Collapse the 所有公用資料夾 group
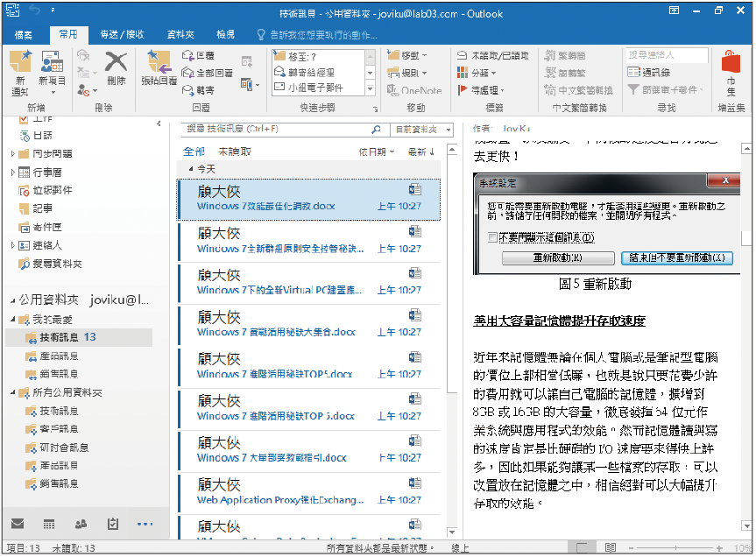This screenshot has height=557, width=756. pyautogui.click(x=13, y=392)
